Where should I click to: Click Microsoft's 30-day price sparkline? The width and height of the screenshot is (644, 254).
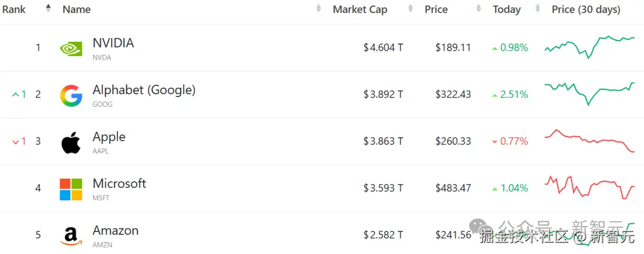click(589, 187)
